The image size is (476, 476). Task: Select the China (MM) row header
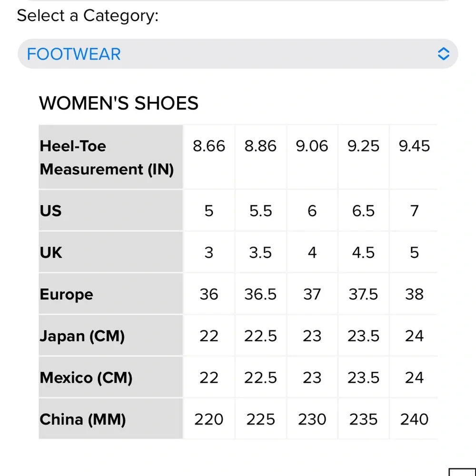point(111,419)
